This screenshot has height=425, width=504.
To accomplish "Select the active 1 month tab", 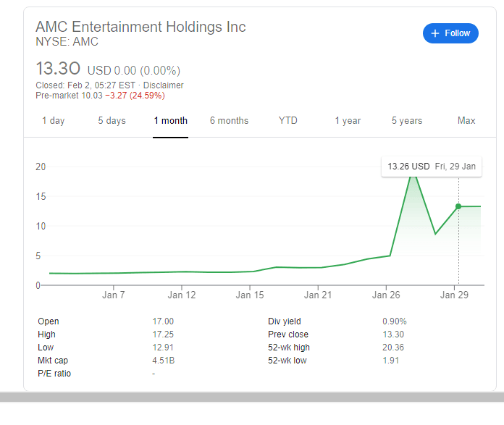I will click(170, 121).
